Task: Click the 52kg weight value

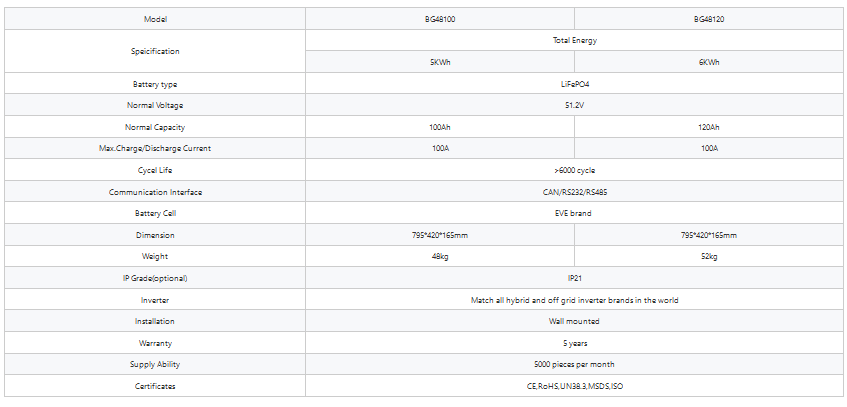Action: tap(708, 256)
